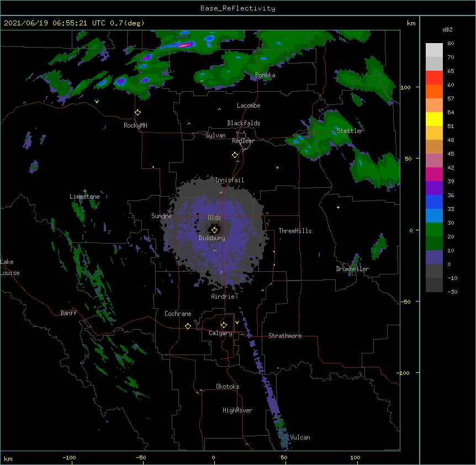Click the Okotoks label
This screenshot has height=465, width=476.
[228, 387]
